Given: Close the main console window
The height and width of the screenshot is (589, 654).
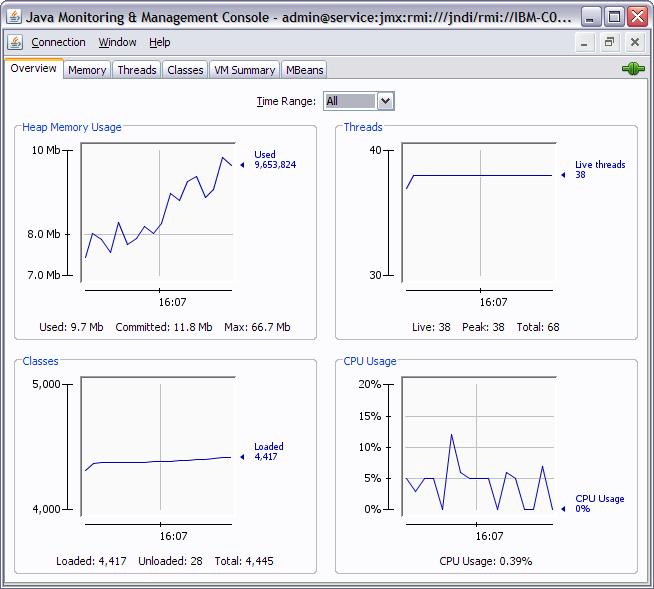Looking at the screenshot, I should coord(638,18).
